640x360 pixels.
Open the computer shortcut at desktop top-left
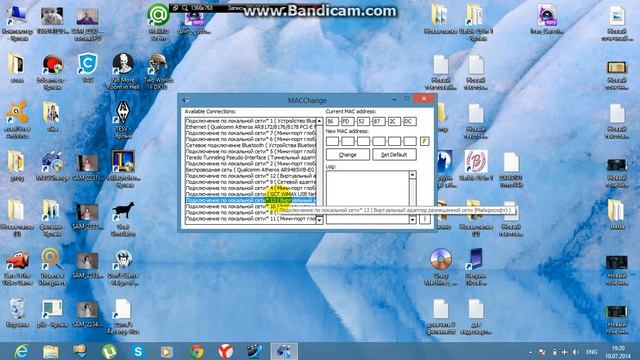pyautogui.click(x=17, y=22)
